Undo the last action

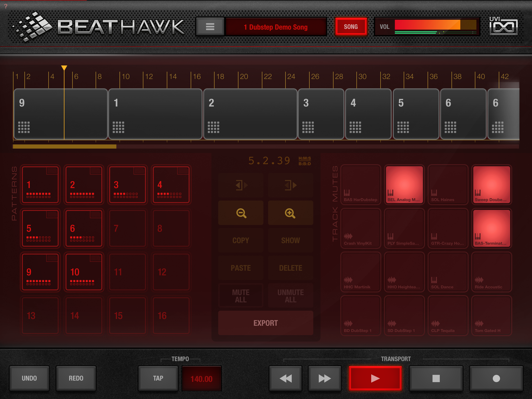click(x=29, y=378)
